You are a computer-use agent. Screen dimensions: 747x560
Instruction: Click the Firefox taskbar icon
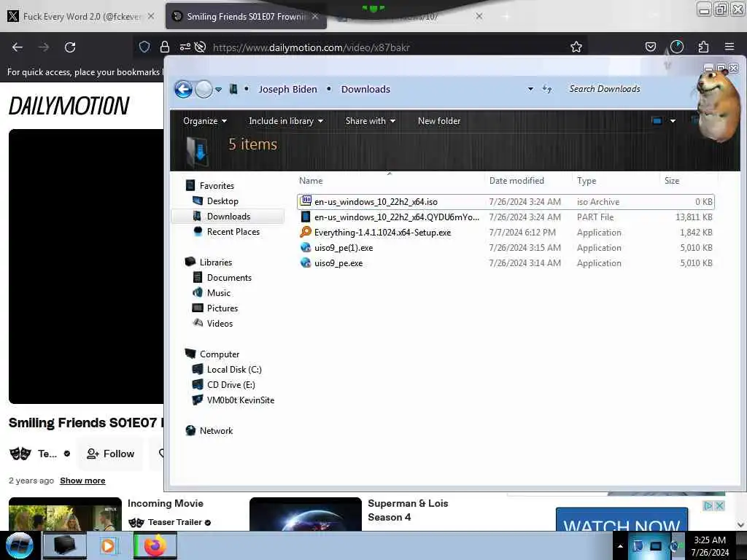(x=155, y=545)
